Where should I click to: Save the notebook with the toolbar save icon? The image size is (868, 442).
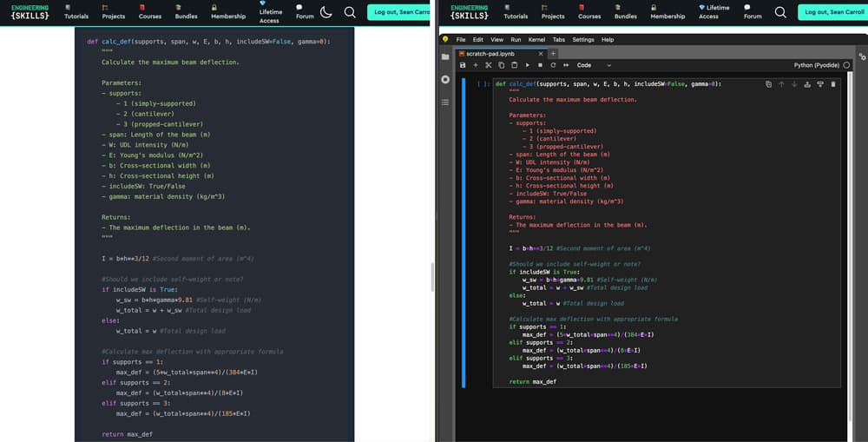[x=463, y=65]
